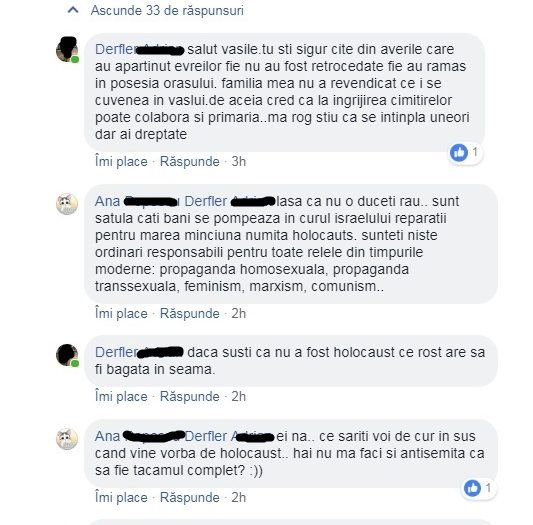Open the 3h timestamp of first comment
Screen dimensions: 533x525
tap(239, 161)
